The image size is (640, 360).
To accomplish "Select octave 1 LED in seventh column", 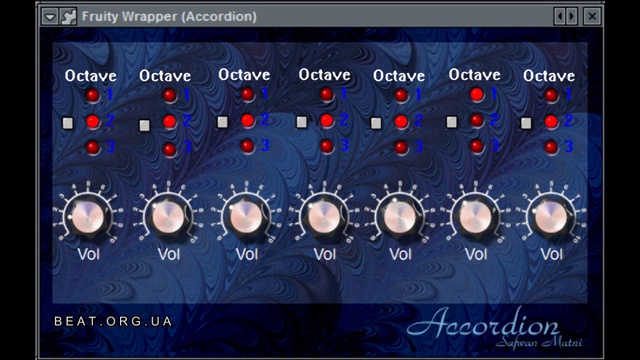I will point(551,96).
